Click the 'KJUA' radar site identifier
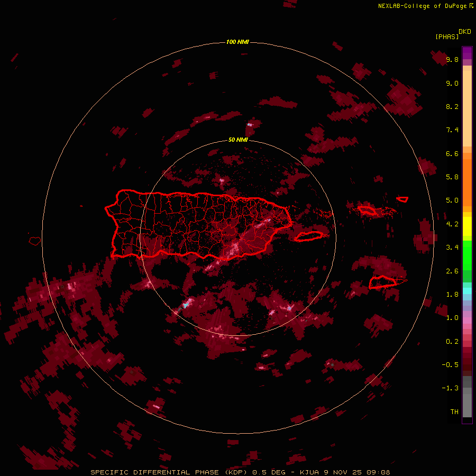The height and width of the screenshot is (476, 476). point(309,472)
